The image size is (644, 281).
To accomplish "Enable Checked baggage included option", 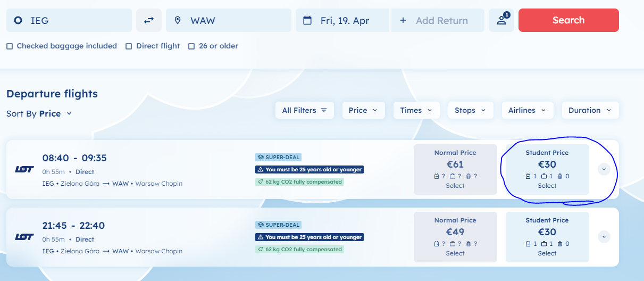I will (10, 46).
